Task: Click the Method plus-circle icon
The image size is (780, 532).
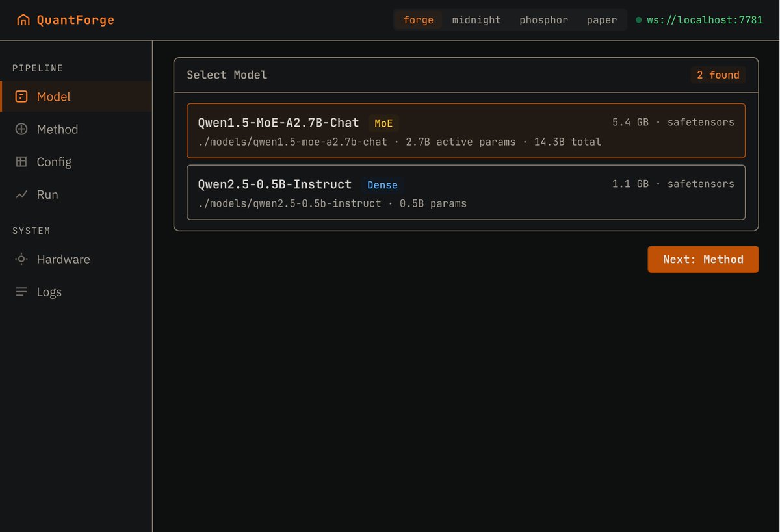Action: [21, 129]
